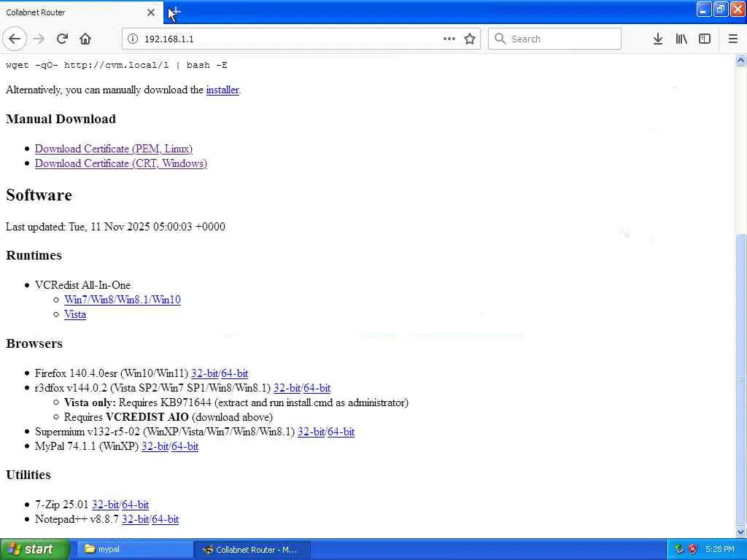Show site information icon in address bar
Image resolution: width=747 pixels, height=560 pixels.
click(x=133, y=39)
